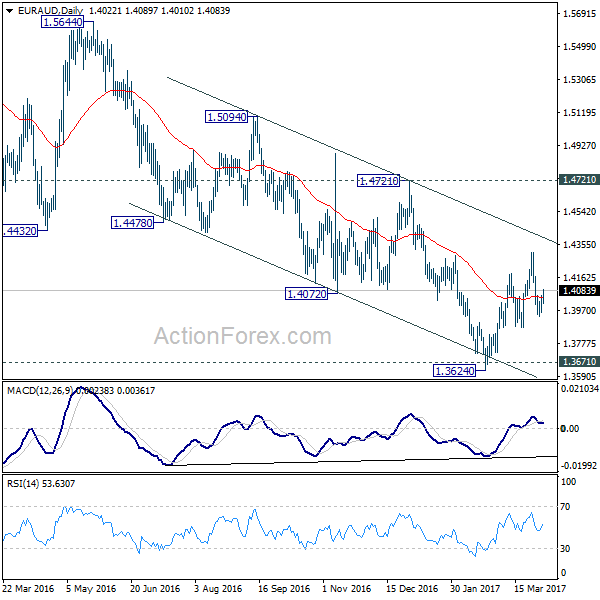Click the 20 Jun 2016 date label

(x=155, y=589)
